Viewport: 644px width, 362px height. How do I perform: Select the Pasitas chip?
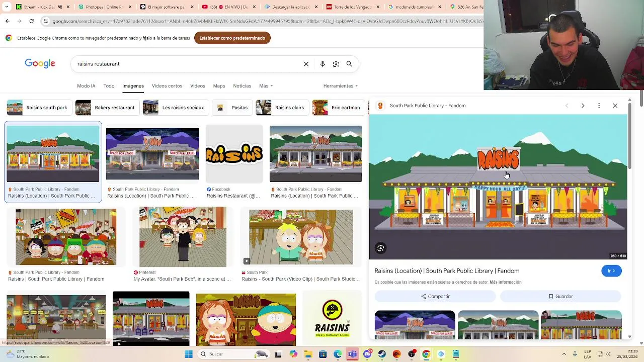[x=232, y=108]
